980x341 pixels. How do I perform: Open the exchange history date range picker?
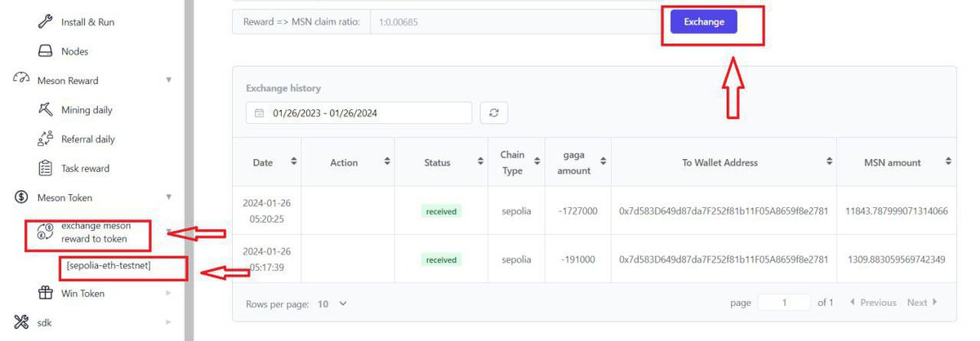point(359,113)
